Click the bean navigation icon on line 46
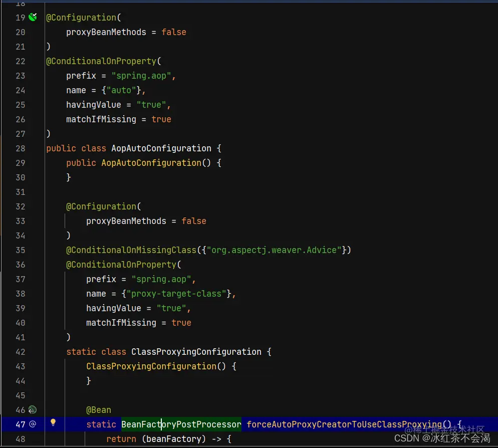The image size is (498, 448). [x=33, y=410]
